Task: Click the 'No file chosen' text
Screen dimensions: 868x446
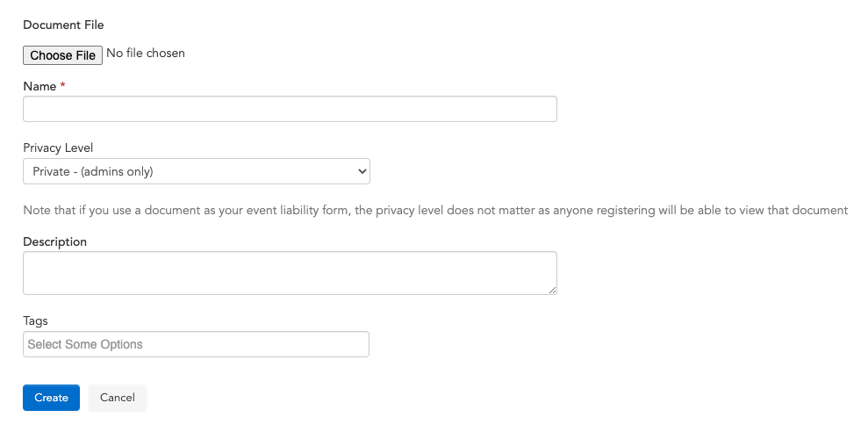Action: pyautogui.click(x=146, y=54)
